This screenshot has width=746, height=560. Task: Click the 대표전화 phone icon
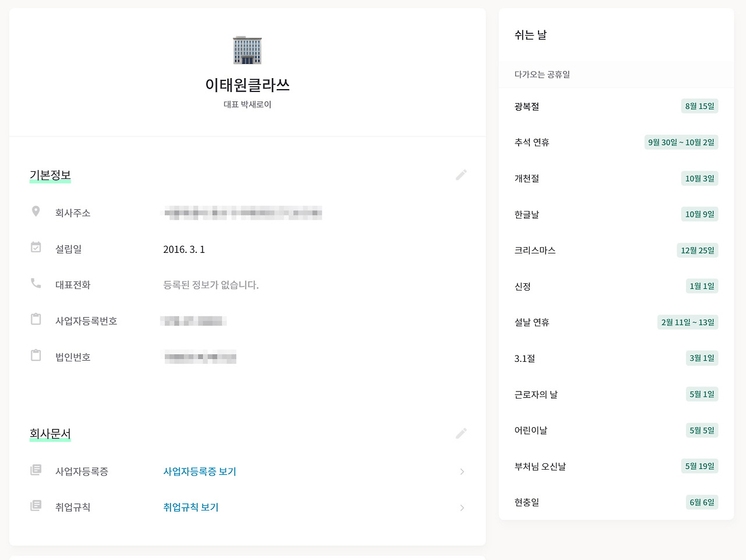(36, 283)
